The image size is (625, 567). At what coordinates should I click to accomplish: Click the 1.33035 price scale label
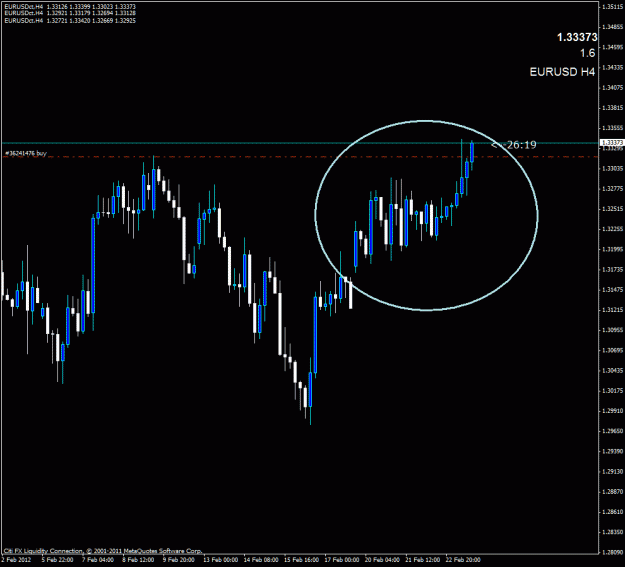(x=613, y=169)
